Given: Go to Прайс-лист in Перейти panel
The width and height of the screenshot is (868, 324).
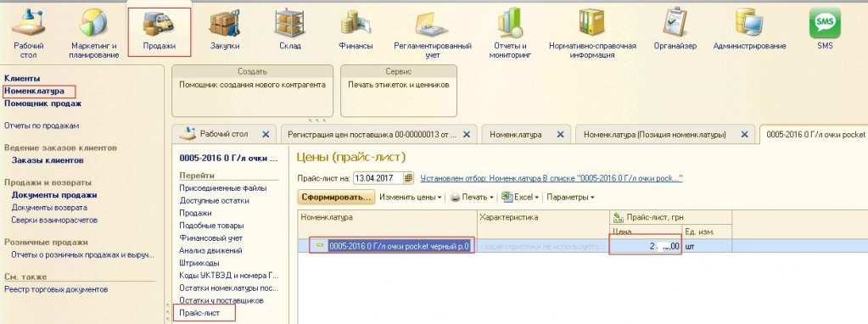Looking at the screenshot, I should point(199,313).
